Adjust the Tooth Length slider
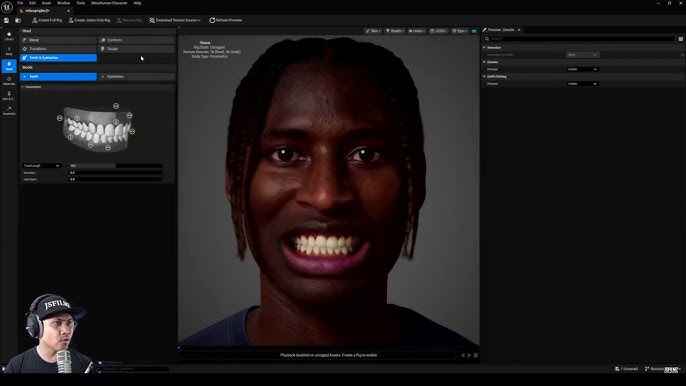 116,166
